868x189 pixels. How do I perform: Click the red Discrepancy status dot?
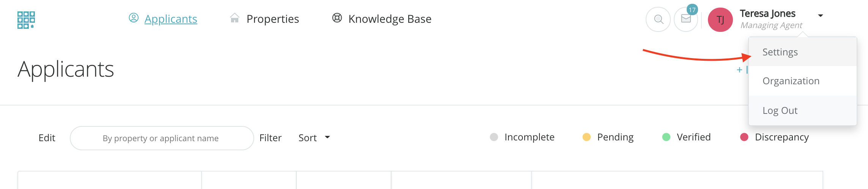coord(744,137)
